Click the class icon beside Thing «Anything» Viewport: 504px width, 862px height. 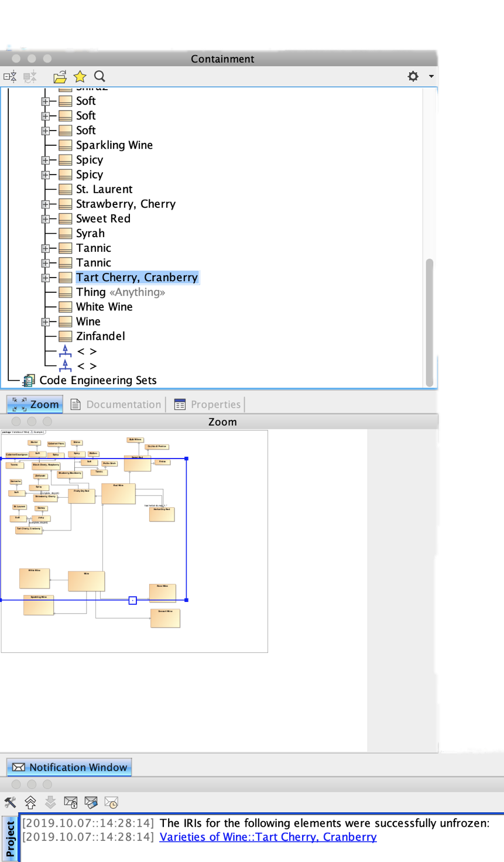(x=66, y=292)
